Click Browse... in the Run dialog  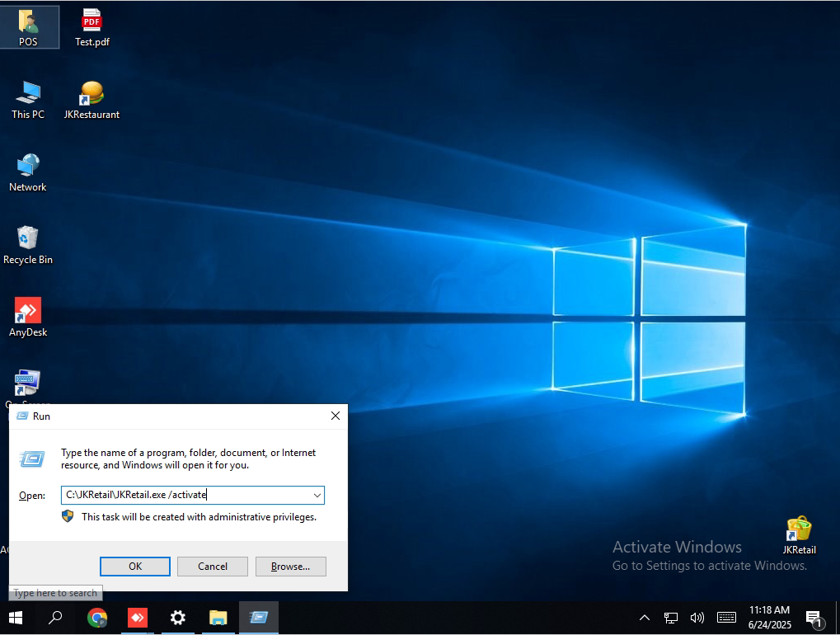[290, 567]
